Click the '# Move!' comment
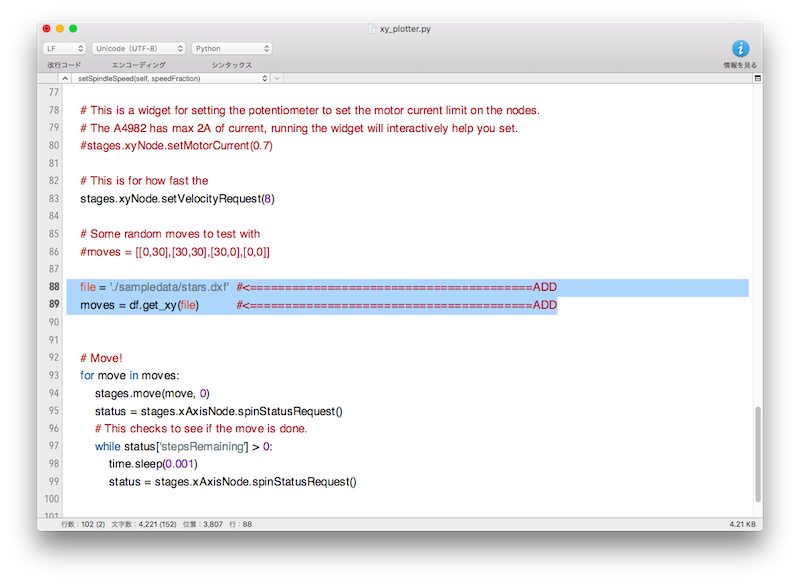Image resolution: width=800 pixels, height=584 pixels. click(x=101, y=358)
